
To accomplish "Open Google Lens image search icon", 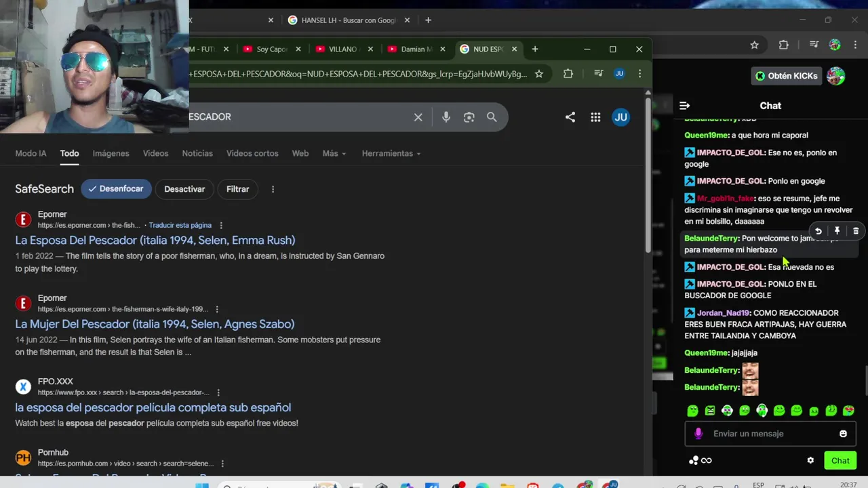I will tap(469, 117).
